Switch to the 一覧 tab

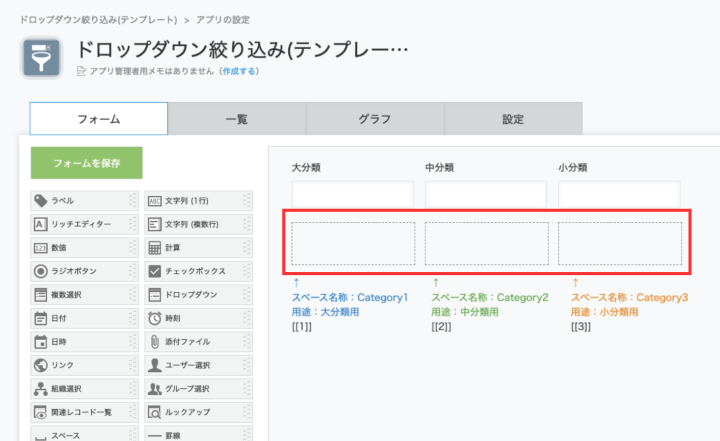(236, 119)
